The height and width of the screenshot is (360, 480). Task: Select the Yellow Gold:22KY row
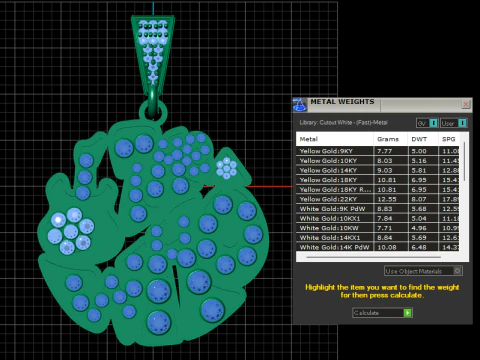click(x=378, y=199)
